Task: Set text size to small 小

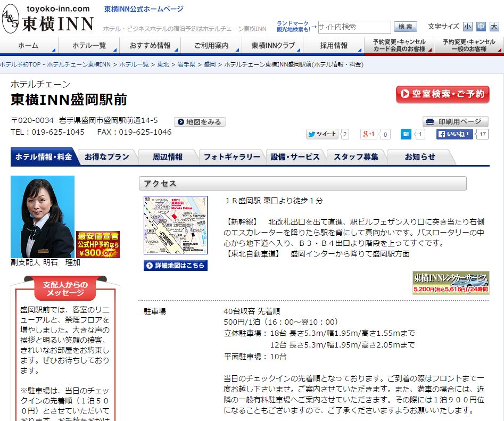Action: coord(467,27)
